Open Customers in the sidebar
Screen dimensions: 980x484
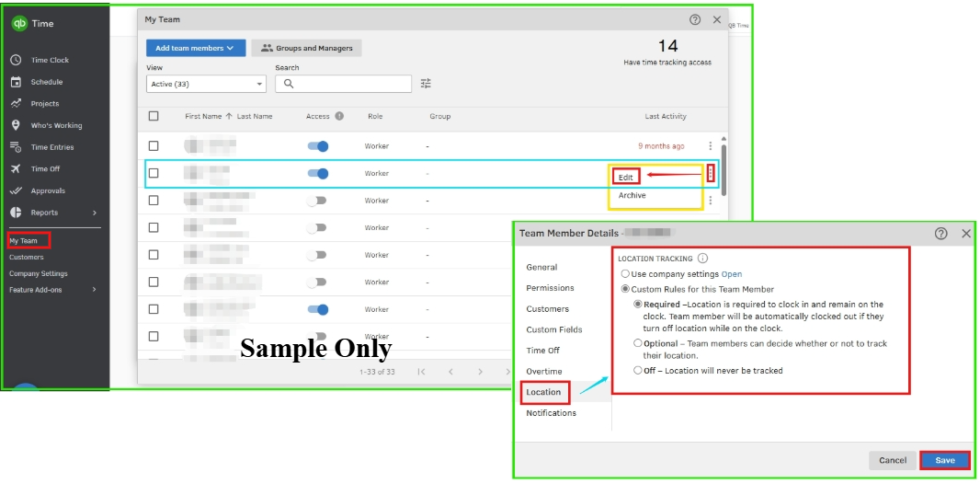tap(27, 257)
